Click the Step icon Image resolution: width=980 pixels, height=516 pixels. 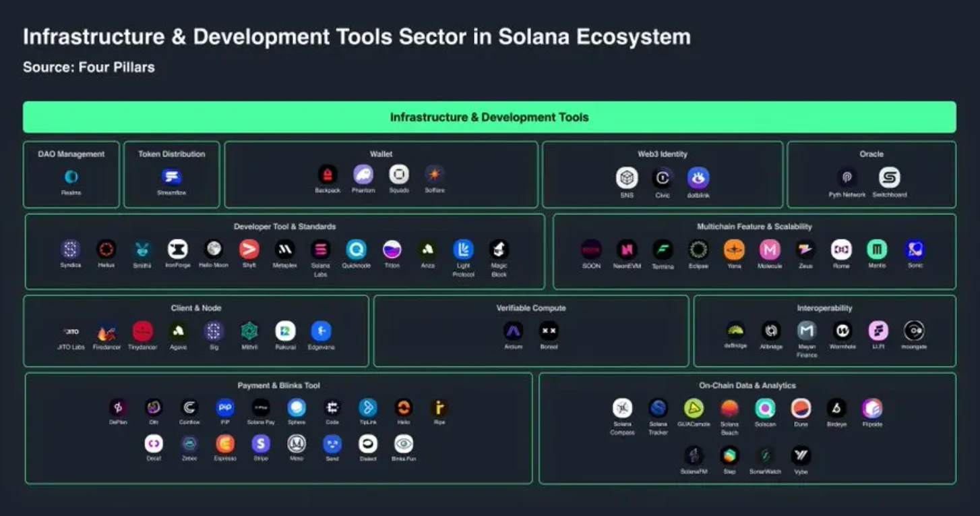point(729,455)
